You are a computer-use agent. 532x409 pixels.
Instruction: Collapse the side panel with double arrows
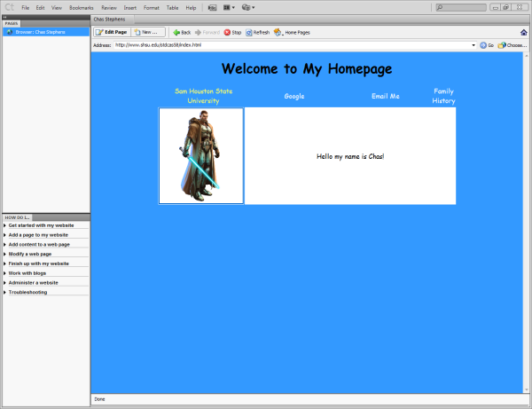[4, 17]
